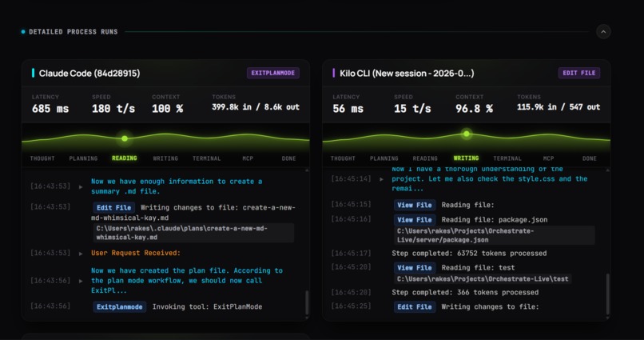
Task: Click the Exitplanmode tag at 16:43:56
Action: coord(120,306)
